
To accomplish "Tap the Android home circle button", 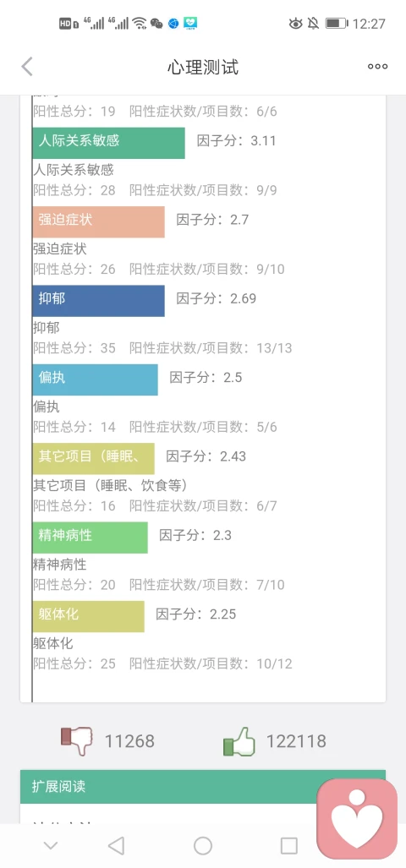I will tap(203, 845).
